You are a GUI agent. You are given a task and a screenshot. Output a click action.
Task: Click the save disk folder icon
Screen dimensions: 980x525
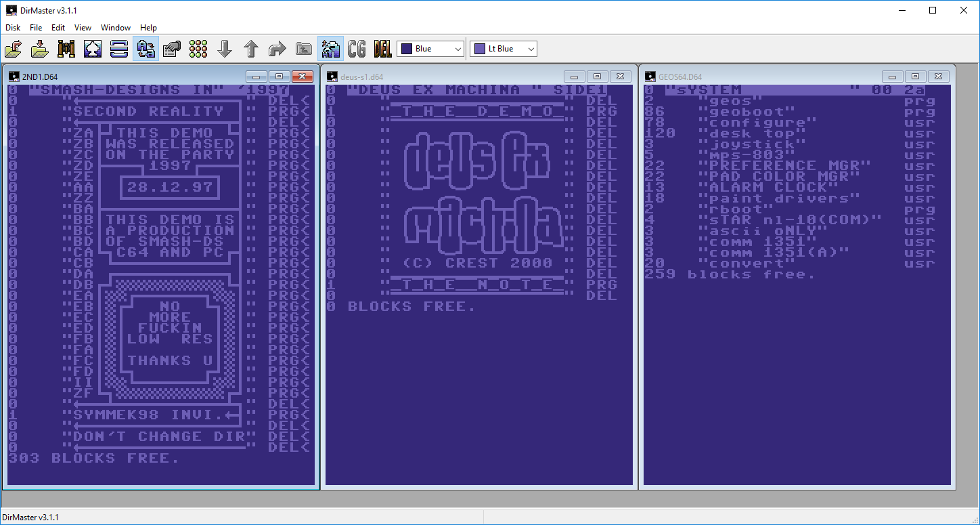point(40,49)
